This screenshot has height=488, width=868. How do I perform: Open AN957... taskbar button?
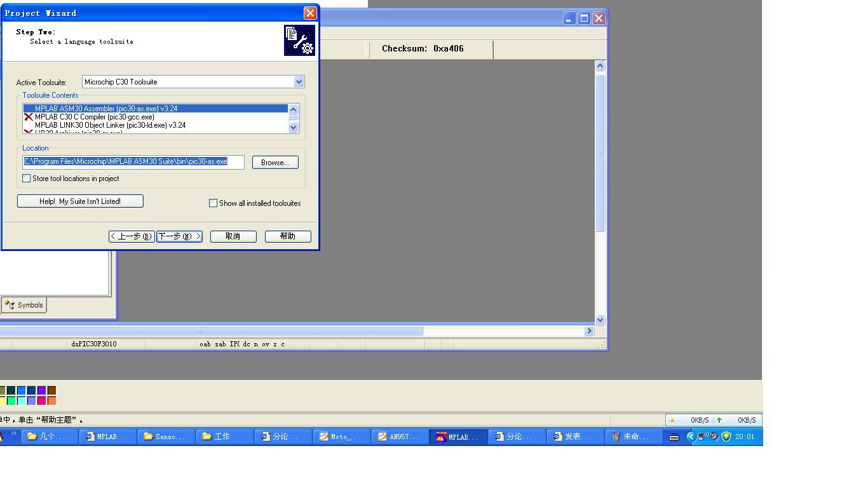coord(401,437)
